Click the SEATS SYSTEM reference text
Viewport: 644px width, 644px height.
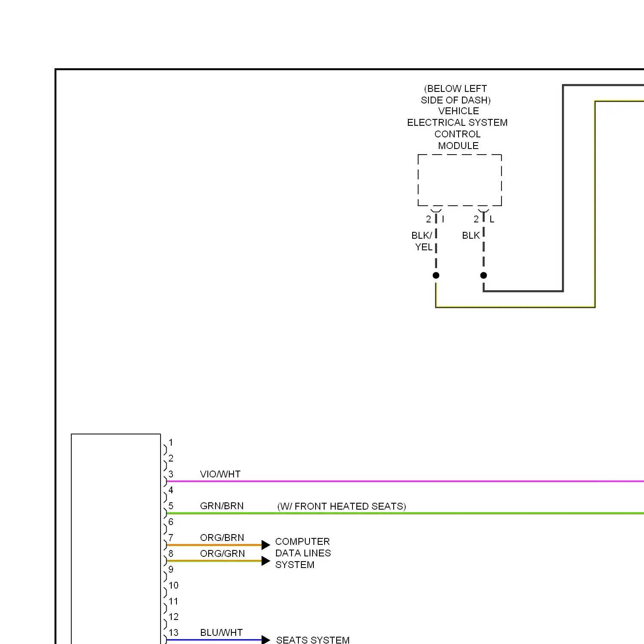click(x=313, y=640)
